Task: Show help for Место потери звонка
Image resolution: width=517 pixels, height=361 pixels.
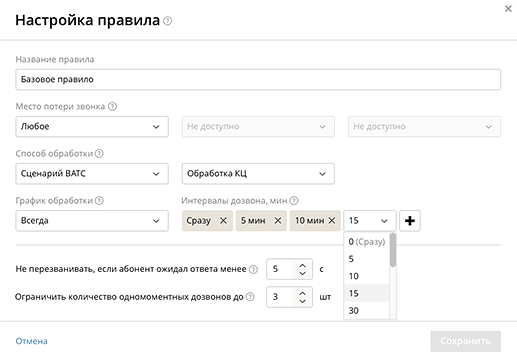Action: (113, 107)
